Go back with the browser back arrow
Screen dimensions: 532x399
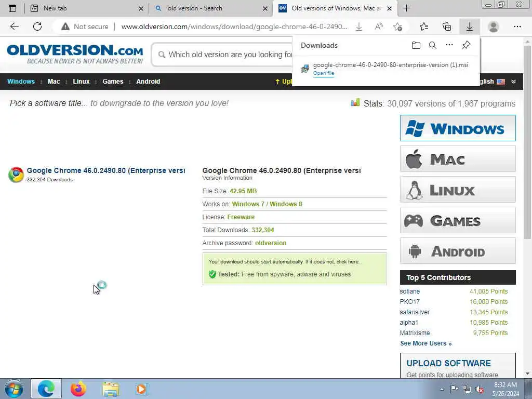[14, 26]
